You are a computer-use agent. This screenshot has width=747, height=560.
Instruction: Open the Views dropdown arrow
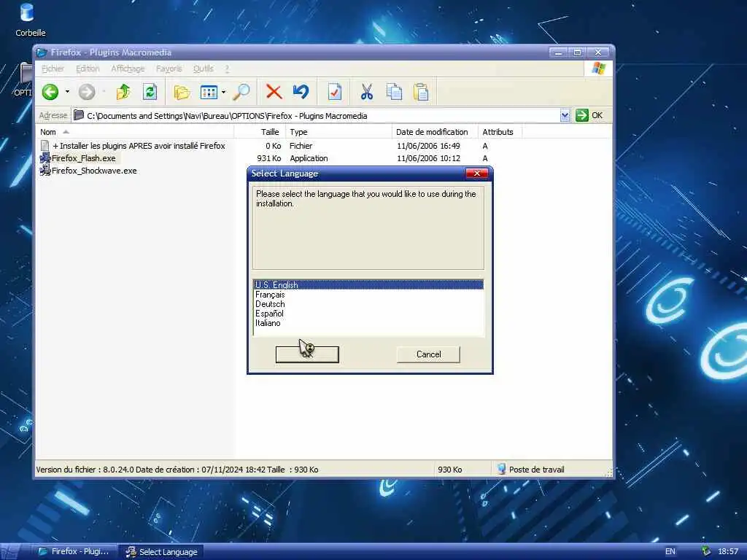223,92
